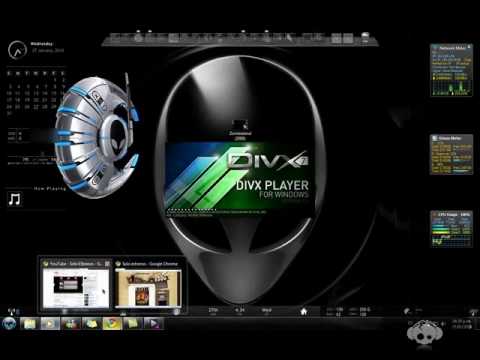Open the Network Meter gadget
Screen dimensions: 480x360
point(451,70)
